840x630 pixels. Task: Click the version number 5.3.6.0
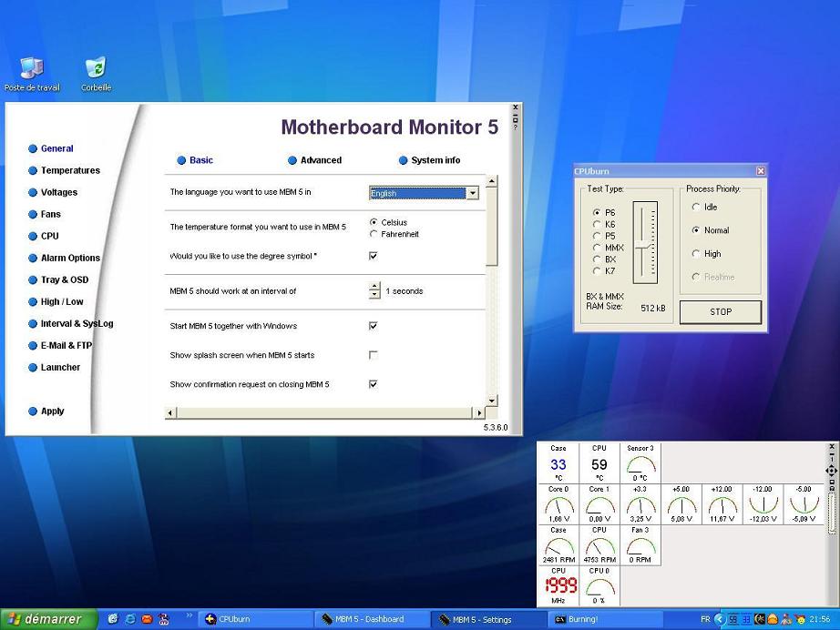tap(496, 427)
